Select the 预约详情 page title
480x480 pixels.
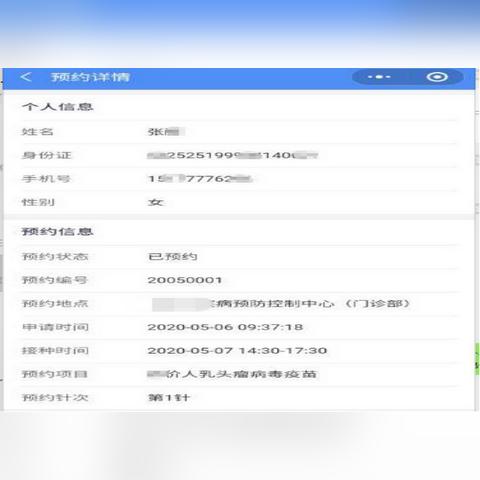tap(90, 77)
